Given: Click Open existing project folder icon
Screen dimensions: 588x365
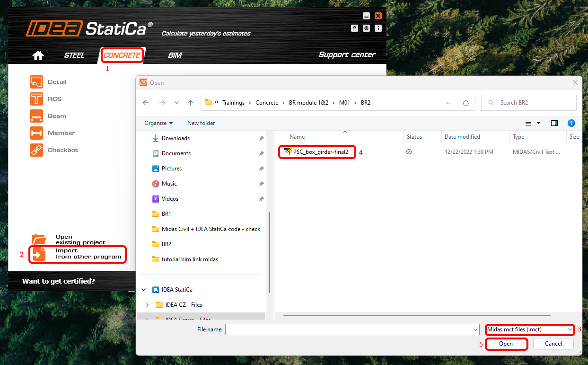Looking at the screenshot, I should coord(39,240).
